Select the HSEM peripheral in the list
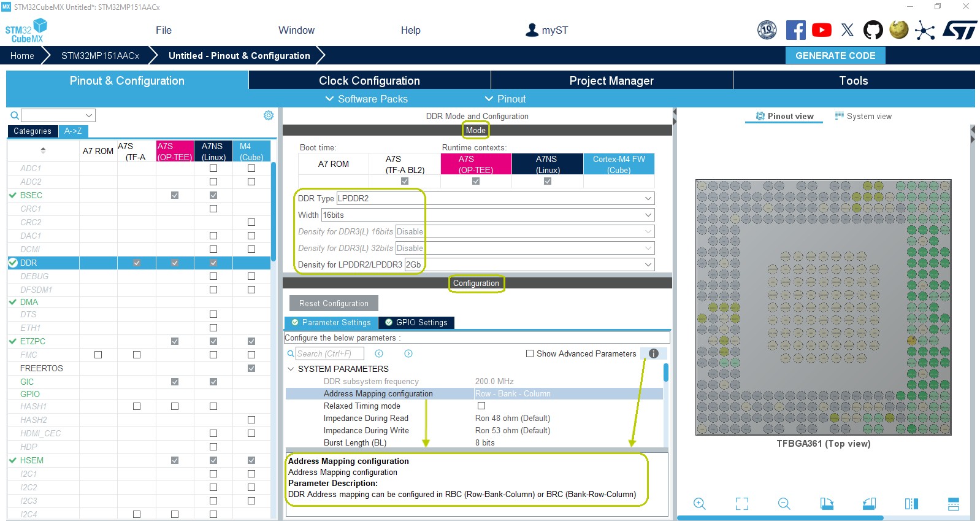Viewport: 980px width, 521px height. [32, 460]
